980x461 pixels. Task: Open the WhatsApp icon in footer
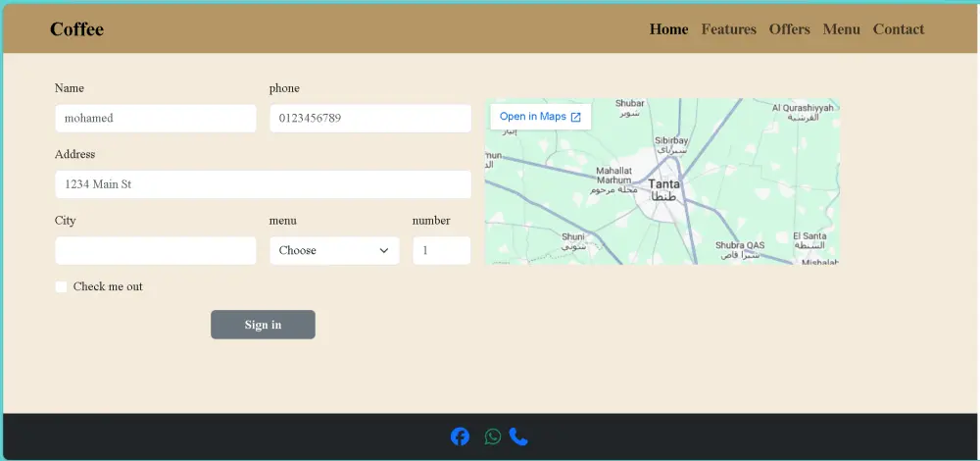pyautogui.click(x=493, y=436)
